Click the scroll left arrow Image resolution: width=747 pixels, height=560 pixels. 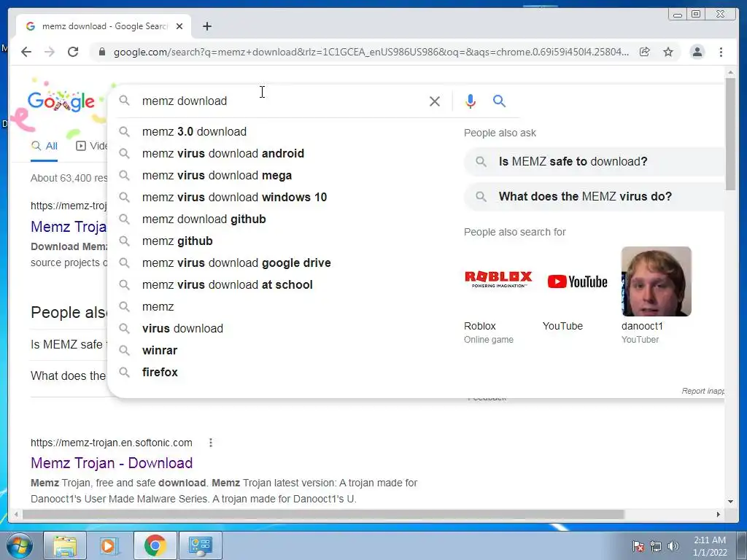click(16, 514)
